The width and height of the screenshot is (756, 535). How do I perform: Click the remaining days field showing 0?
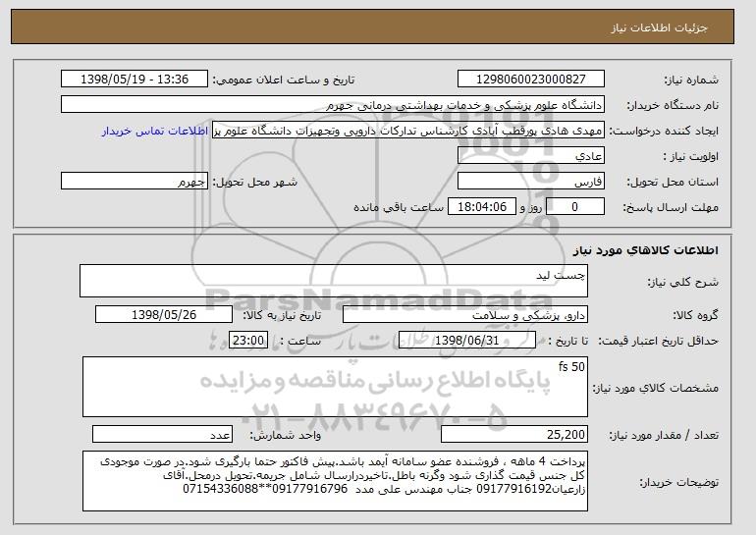coord(575,207)
